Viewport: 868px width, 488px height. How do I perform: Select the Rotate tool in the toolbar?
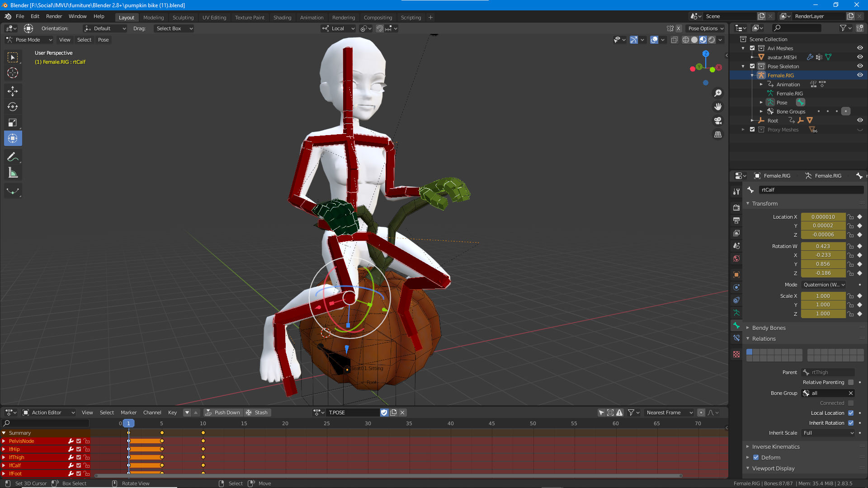(13, 107)
